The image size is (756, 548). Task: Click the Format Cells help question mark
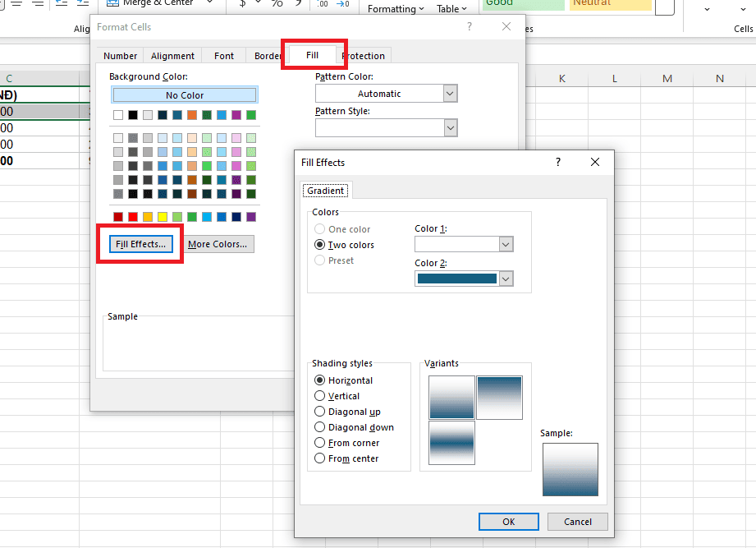(470, 26)
